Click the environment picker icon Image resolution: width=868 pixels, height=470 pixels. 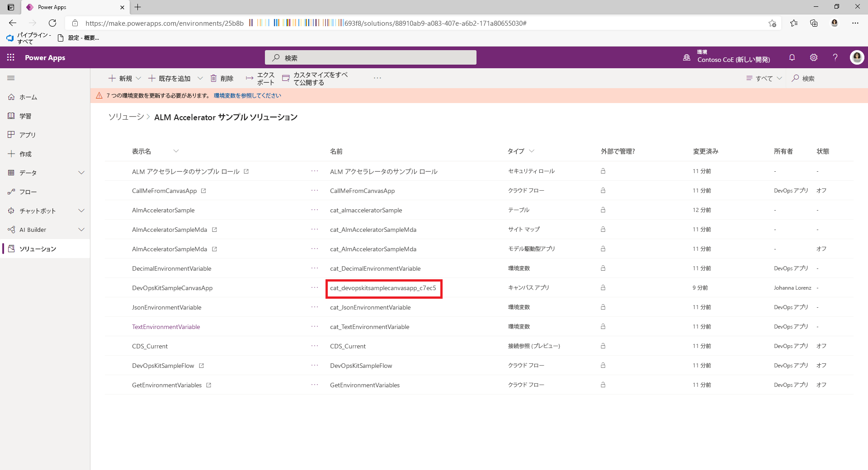click(x=687, y=57)
